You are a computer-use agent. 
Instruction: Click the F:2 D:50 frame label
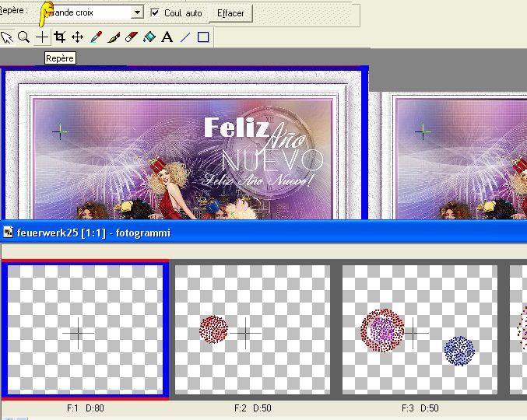tap(252, 408)
